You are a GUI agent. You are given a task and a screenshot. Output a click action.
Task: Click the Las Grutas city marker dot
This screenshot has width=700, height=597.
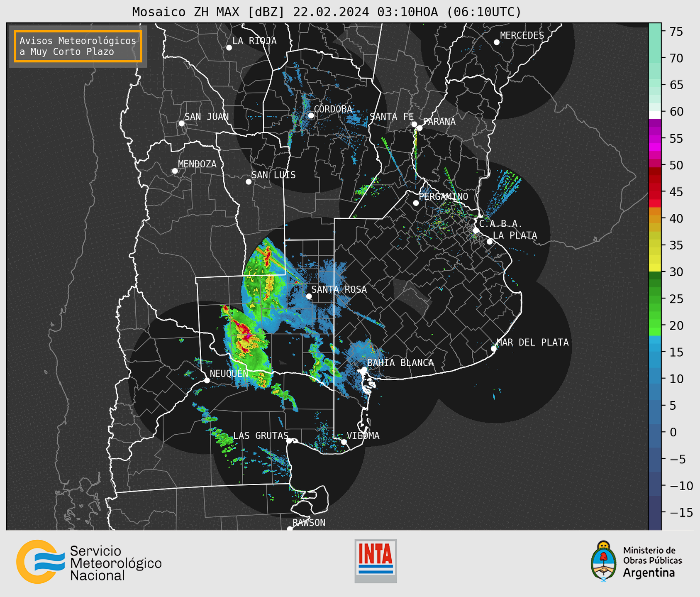click(x=289, y=441)
